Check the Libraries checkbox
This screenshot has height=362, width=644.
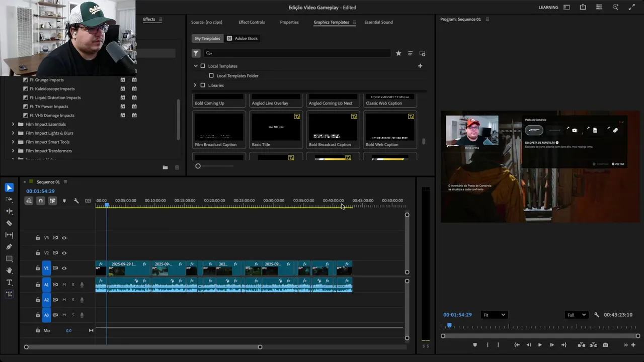[x=203, y=85]
